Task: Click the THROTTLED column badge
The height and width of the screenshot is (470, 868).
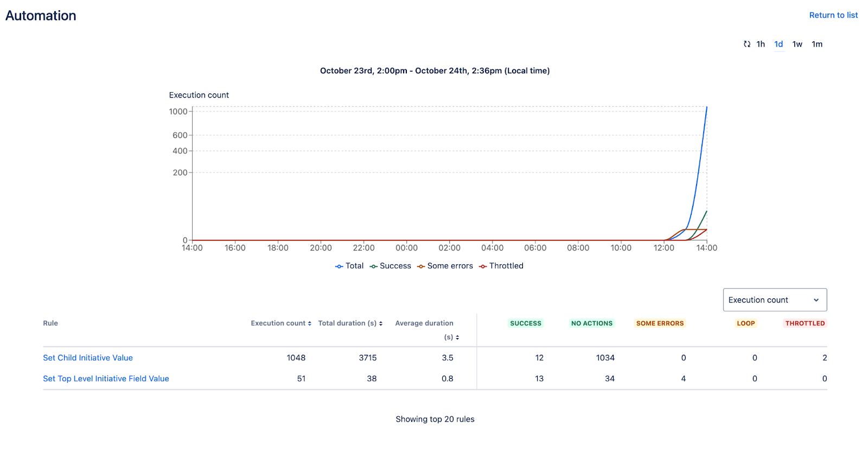Action: point(805,323)
